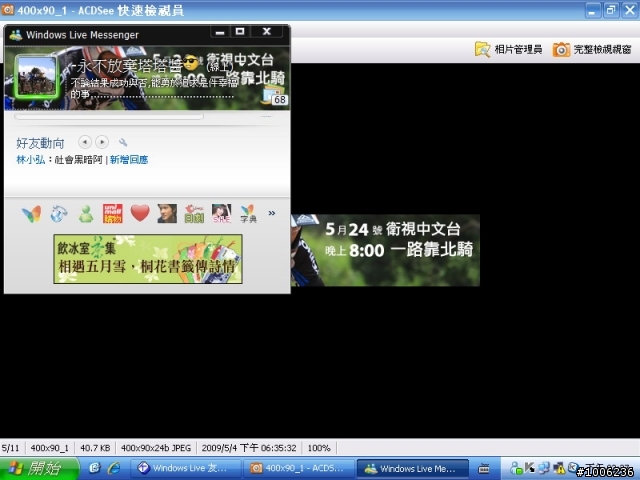
Task: Show previous friend update with left arrow
Action: pos(84,142)
